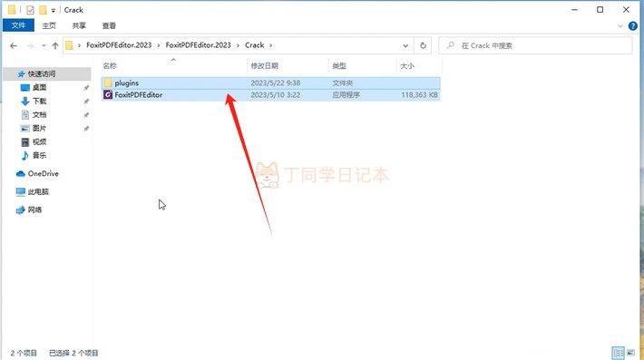Click date 2023/5/22 9:38 cell
Screen dimensions: 644x360
click(x=275, y=83)
